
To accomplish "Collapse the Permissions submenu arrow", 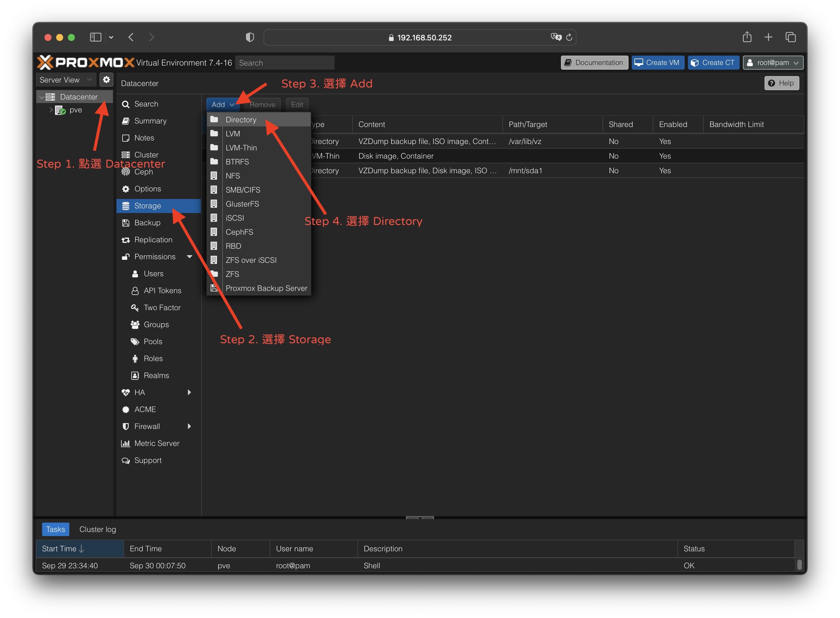I will pos(189,257).
